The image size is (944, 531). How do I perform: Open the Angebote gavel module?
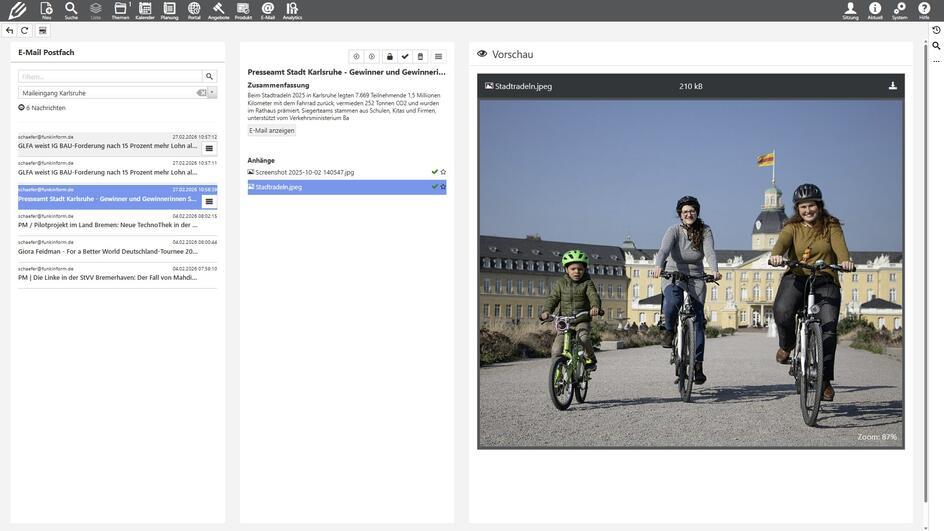(x=219, y=10)
